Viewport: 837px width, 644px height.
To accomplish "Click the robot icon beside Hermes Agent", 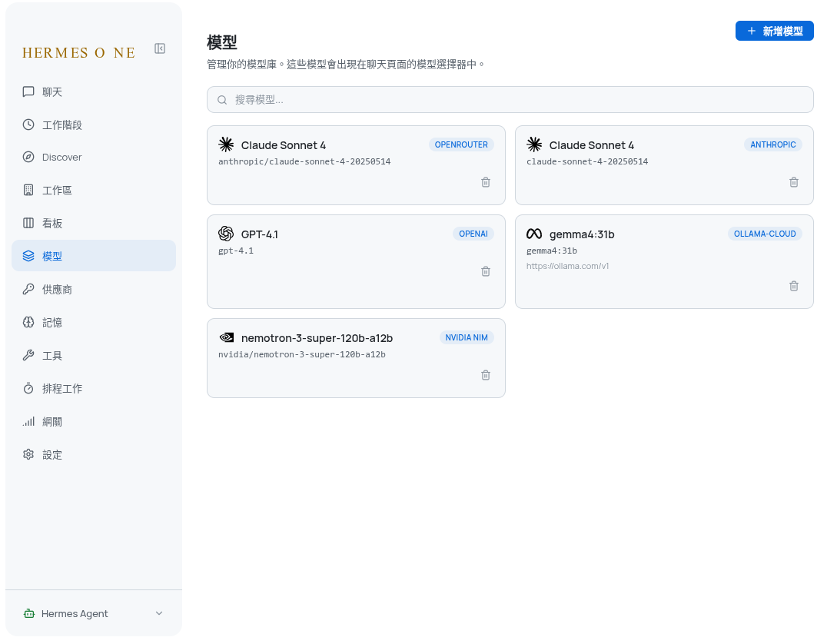I will tap(29, 613).
